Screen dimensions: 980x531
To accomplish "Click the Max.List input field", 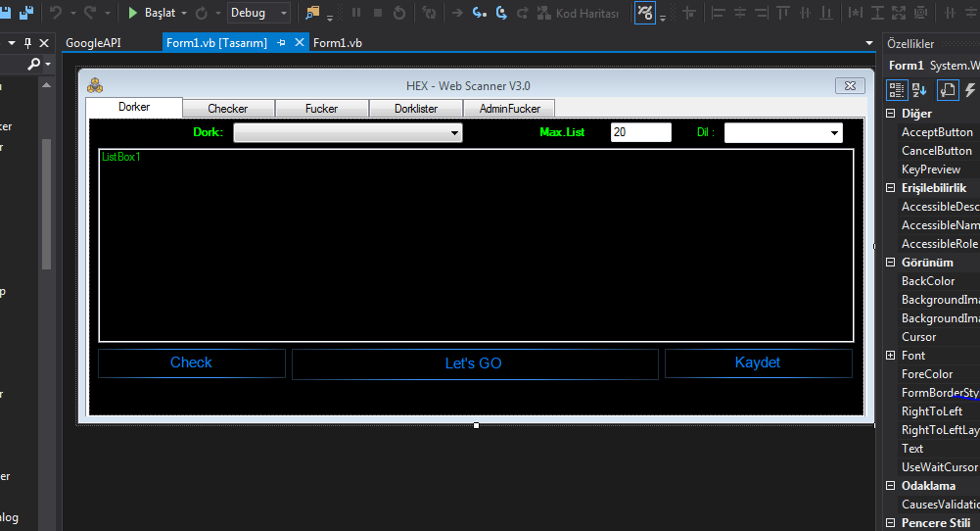I will click(640, 132).
